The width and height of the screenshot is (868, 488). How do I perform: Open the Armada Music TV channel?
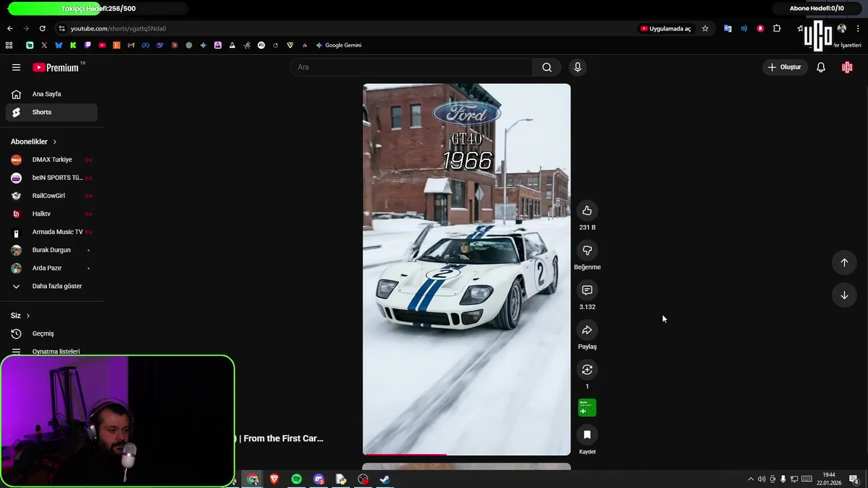pyautogui.click(x=52, y=232)
